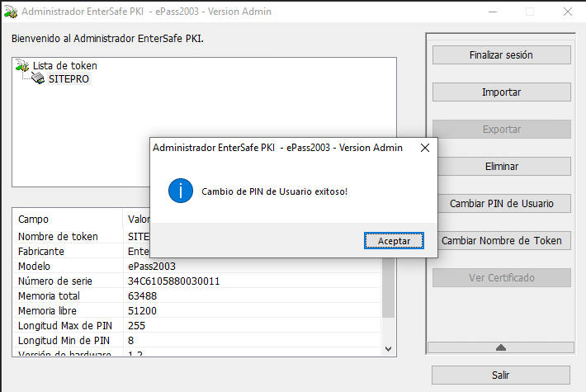Click the EnterSafe app icon in title bar
The width and height of the screenshot is (586, 392).
11,12
